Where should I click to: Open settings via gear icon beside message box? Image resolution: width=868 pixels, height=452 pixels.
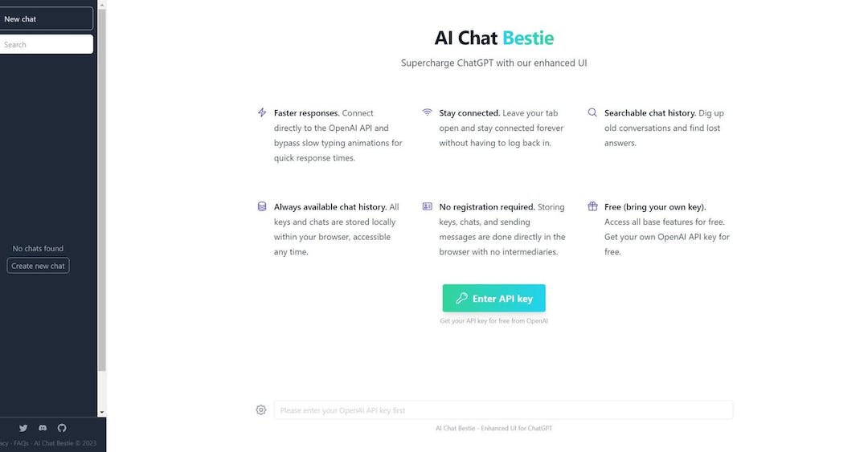pyautogui.click(x=260, y=410)
